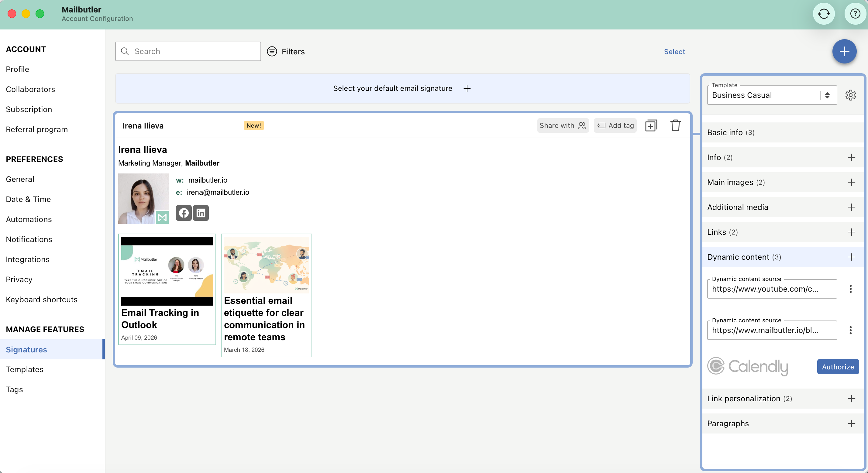Open Automations preferences

[29, 219]
